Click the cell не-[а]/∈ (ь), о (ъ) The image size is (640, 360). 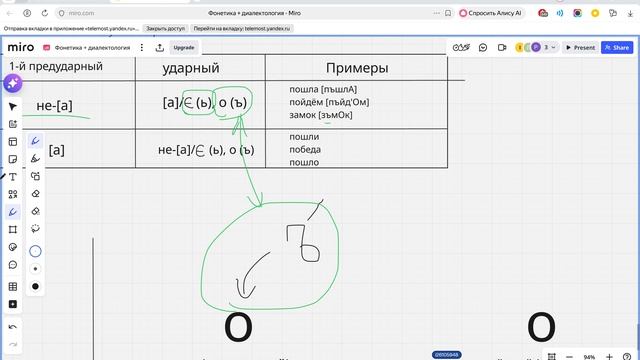point(206,150)
